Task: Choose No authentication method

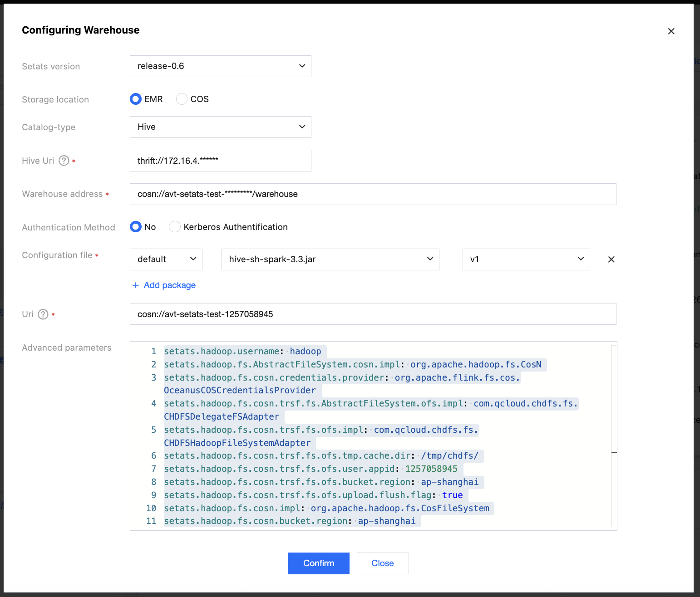Action: pos(136,227)
